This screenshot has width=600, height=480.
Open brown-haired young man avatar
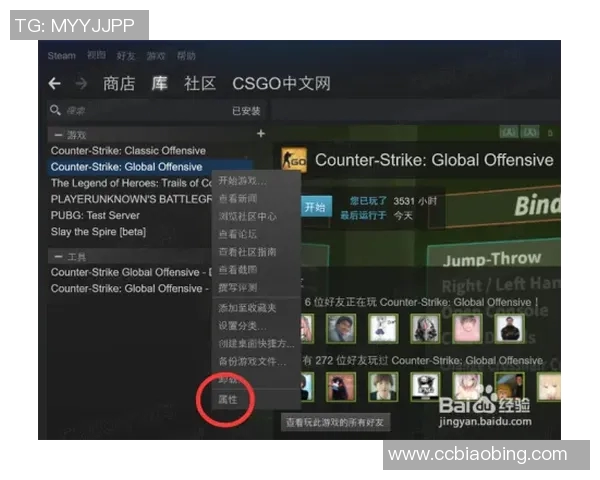383,387
